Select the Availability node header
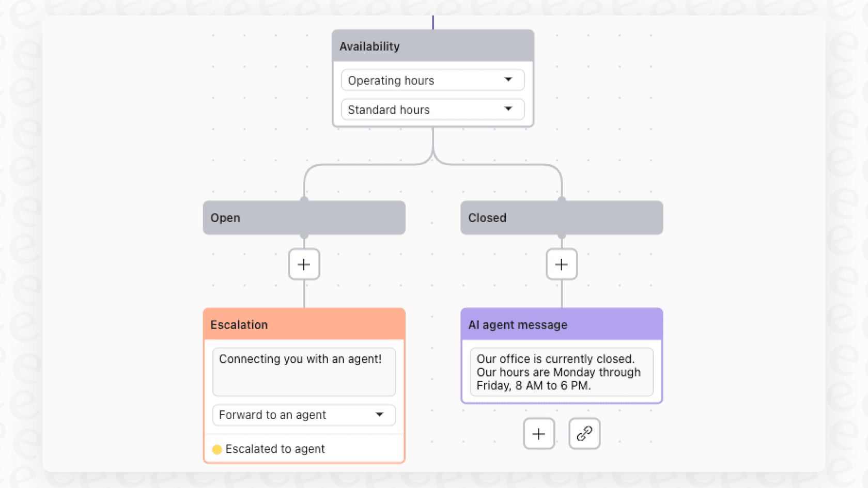This screenshot has height=488, width=868. pyautogui.click(x=432, y=46)
